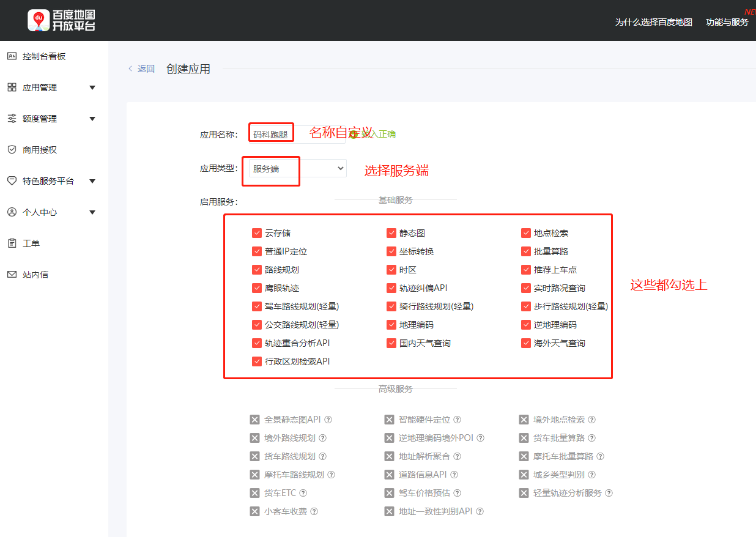Click the 应用名称 input field
Image resolution: width=756 pixels, height=537 pixels.
click(298, 134)
